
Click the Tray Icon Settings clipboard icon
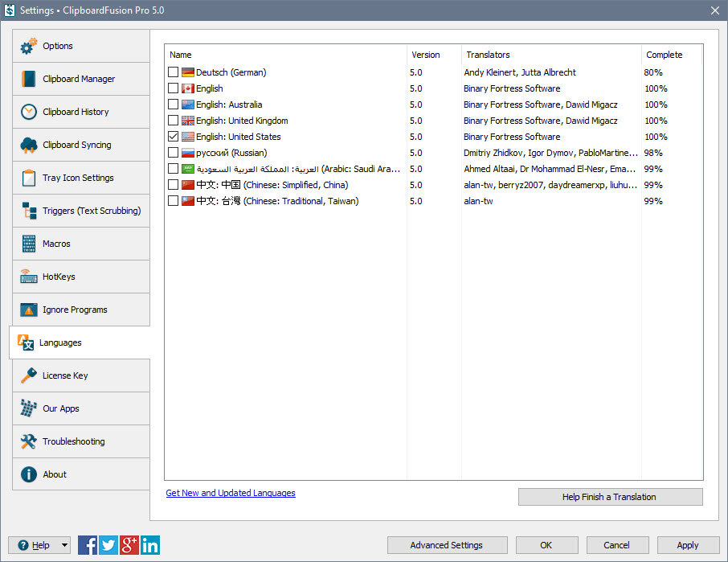pyautogui.click(x=29, y=178)
